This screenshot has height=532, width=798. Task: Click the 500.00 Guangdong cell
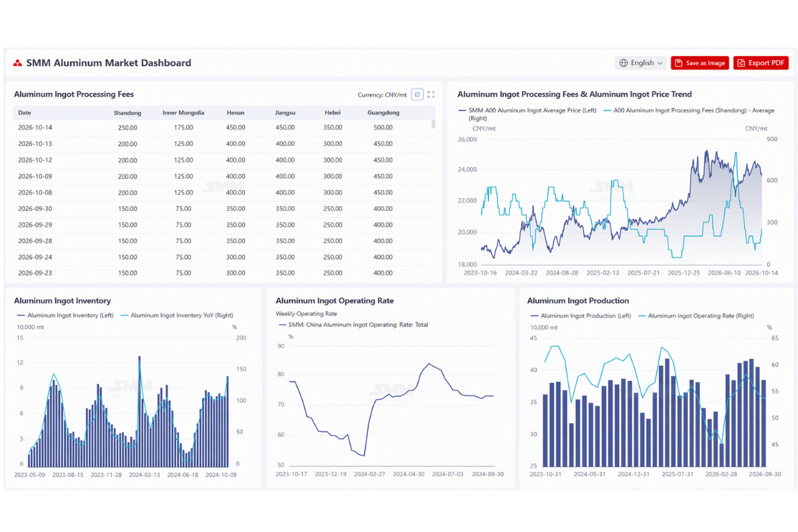tap(383, 127)
